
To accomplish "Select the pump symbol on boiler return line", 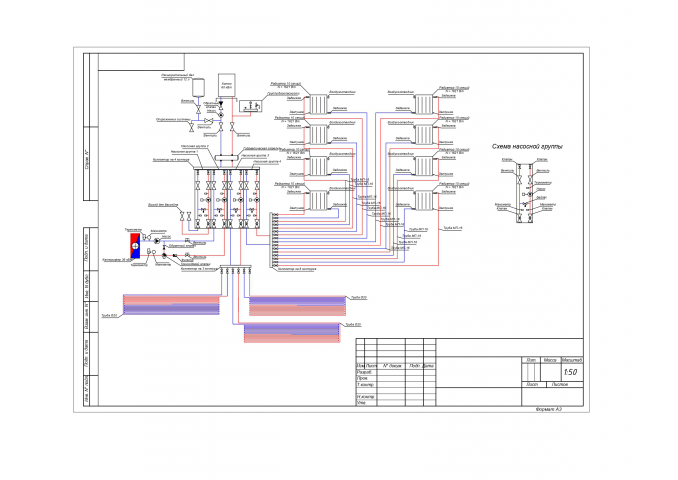I will click(221, 115).
